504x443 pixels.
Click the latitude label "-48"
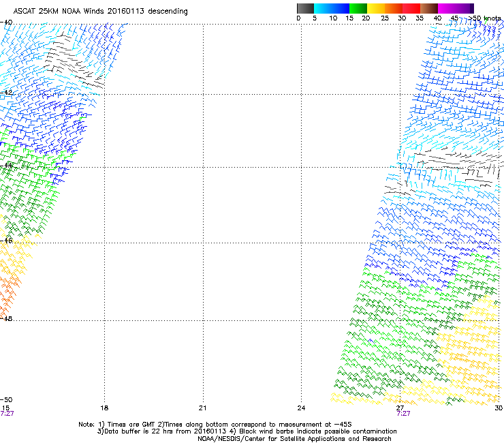(6, 318)
